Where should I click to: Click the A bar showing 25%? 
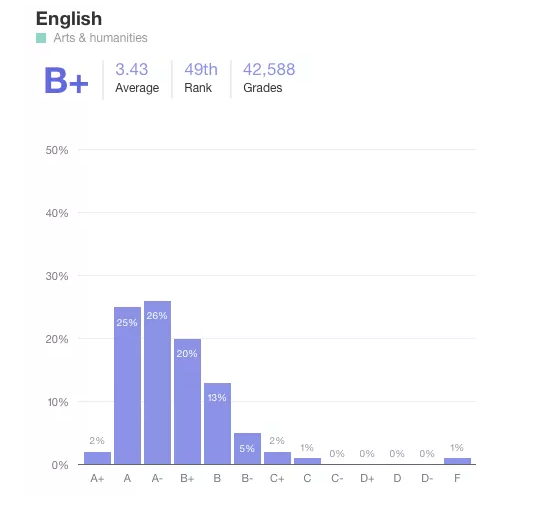pos(127,386)
